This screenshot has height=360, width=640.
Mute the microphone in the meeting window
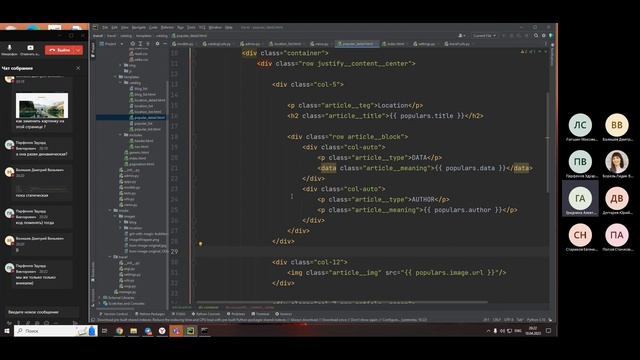pyautogui.click(x=9, y=50)
